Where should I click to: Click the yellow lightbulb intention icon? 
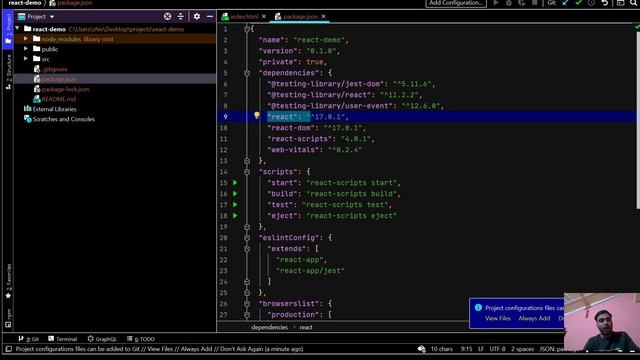pyautogui.click(x=257, y=116)
